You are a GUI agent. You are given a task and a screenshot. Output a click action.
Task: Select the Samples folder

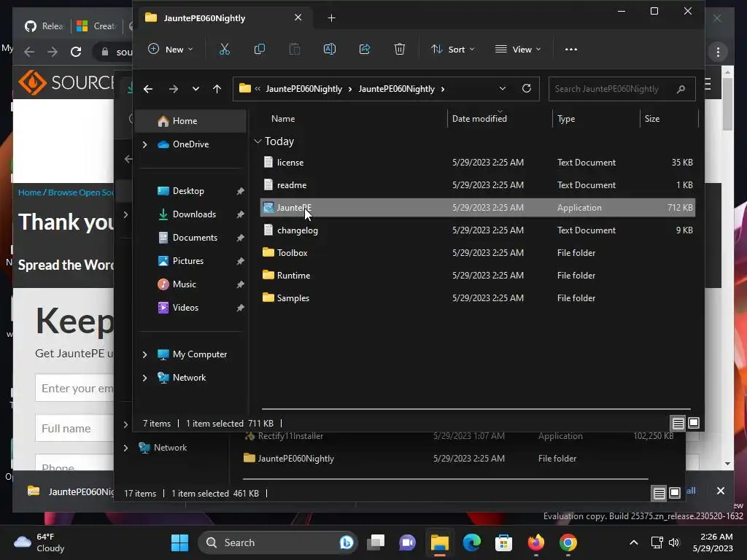(477, 298)
